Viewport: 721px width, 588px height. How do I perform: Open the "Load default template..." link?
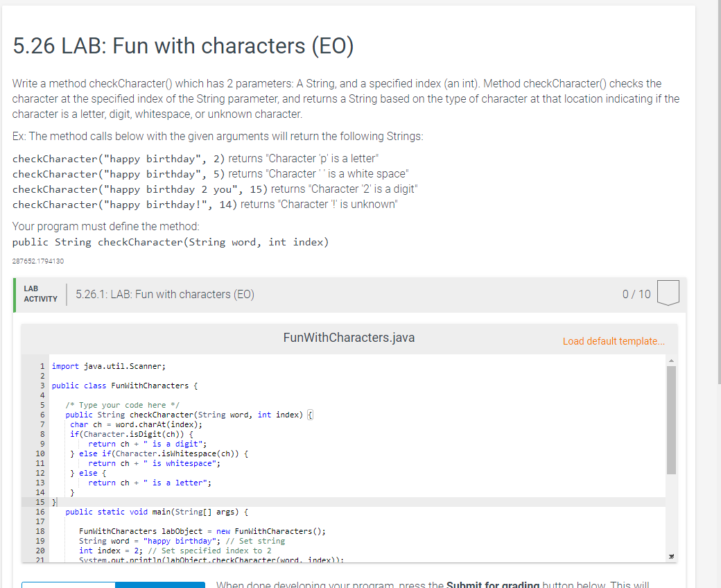tap(613, 341)
